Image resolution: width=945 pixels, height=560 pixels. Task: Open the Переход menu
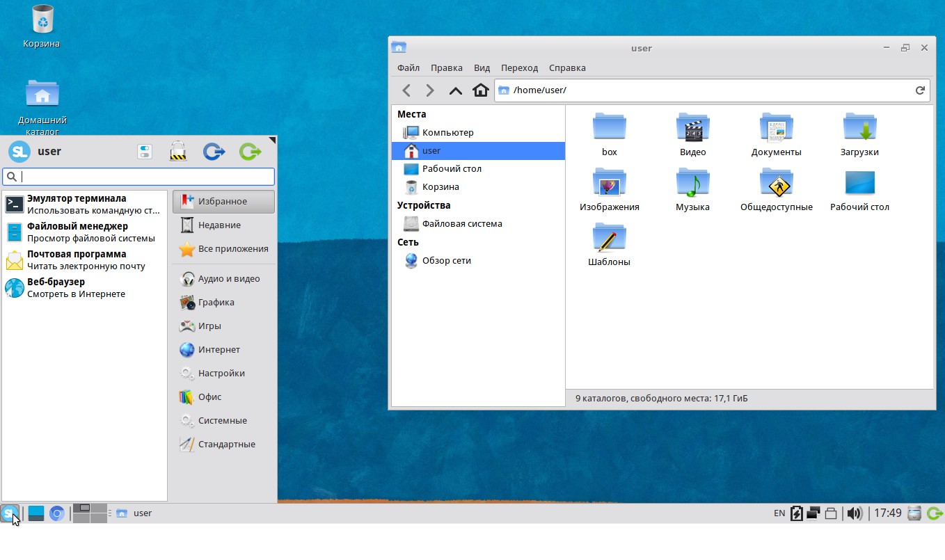[519, 67]
